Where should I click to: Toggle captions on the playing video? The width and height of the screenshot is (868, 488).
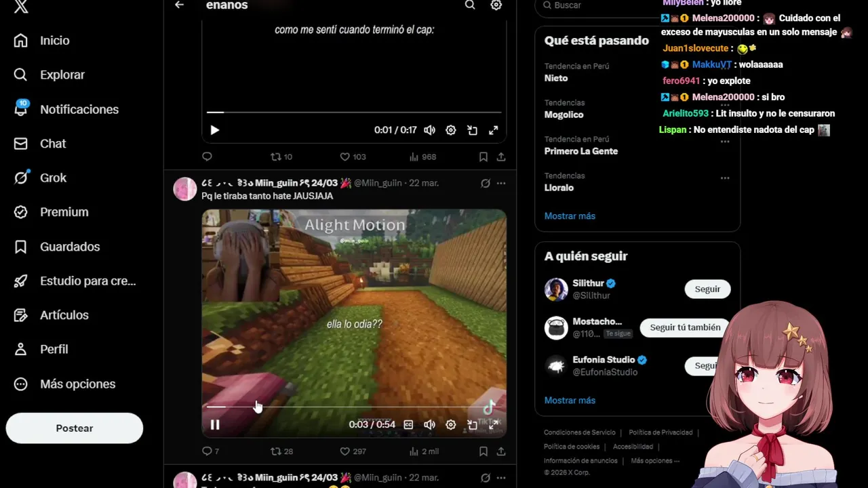click(408, 425)
